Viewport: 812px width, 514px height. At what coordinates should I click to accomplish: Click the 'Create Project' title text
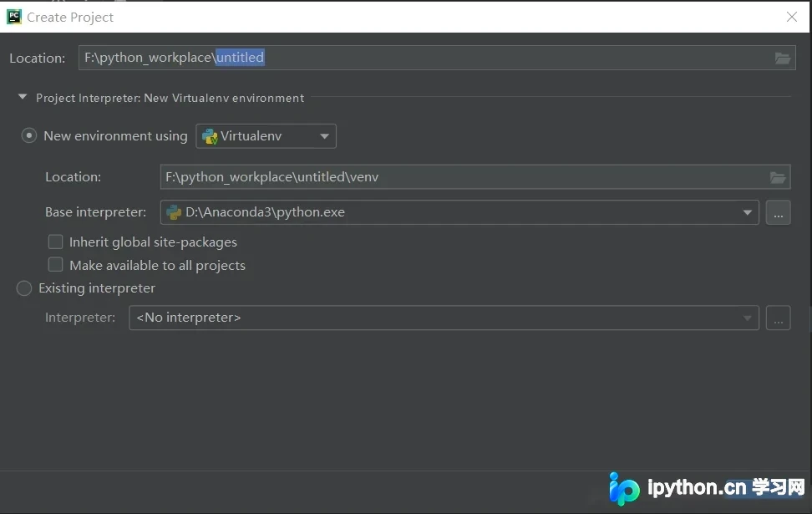(x=70, y=17)
